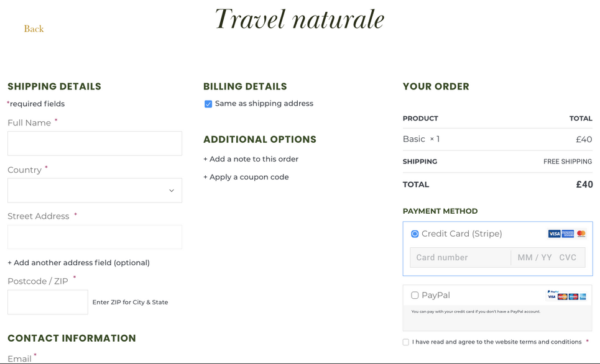
Task: Click the Full Name input field
Action: tap(95, 143)
